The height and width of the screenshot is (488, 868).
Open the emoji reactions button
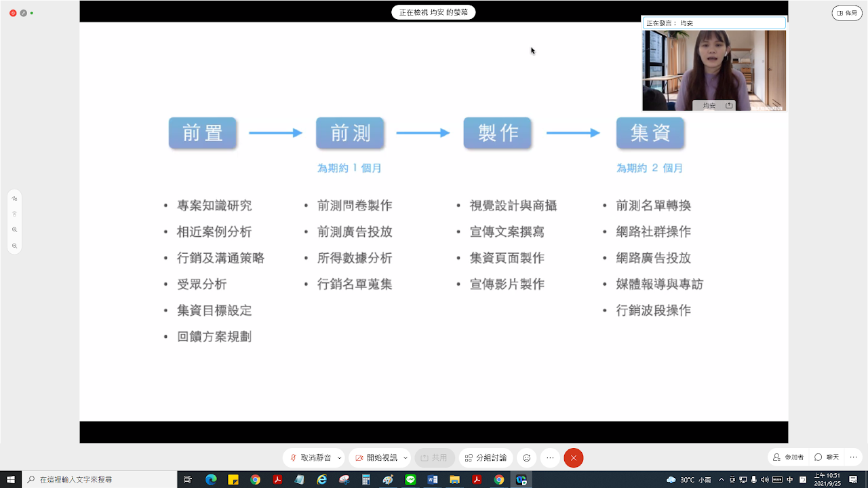click(526, 458)
